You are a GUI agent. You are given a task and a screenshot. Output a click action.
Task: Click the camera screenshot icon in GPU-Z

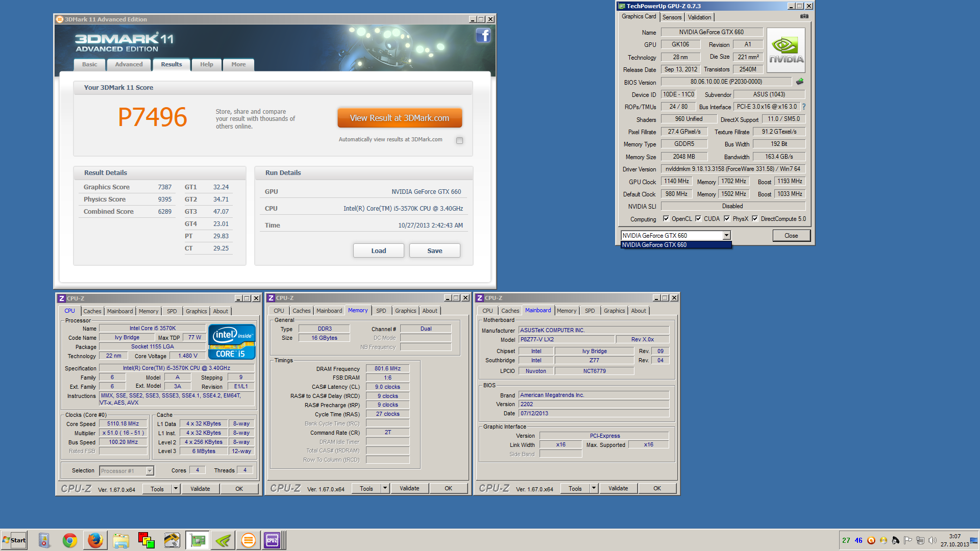pyautogui.click(x=804, y=16)
